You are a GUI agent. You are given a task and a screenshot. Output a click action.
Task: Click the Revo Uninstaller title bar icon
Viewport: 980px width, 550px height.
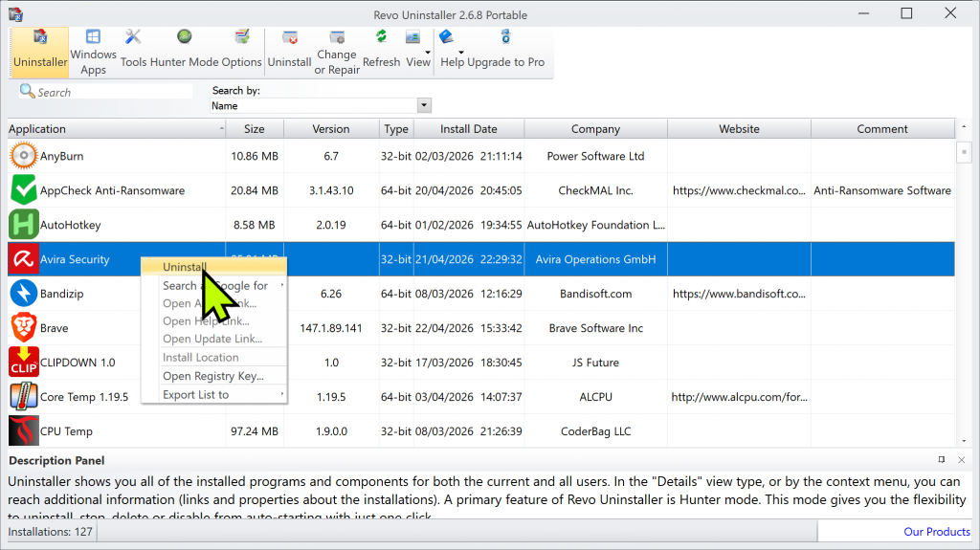click(15, 13)
